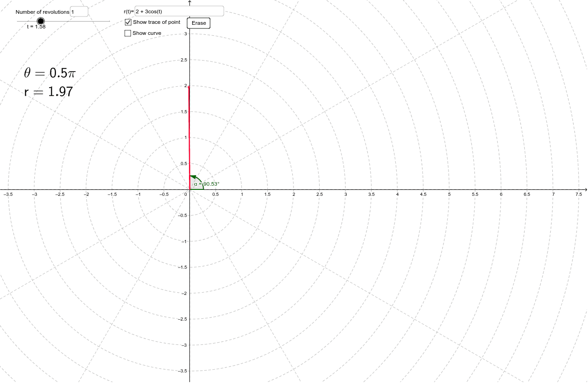Click the y-axis tick label 3
Image resolution: width=588 pixels, height=383 pixels.
coord(185,34)
